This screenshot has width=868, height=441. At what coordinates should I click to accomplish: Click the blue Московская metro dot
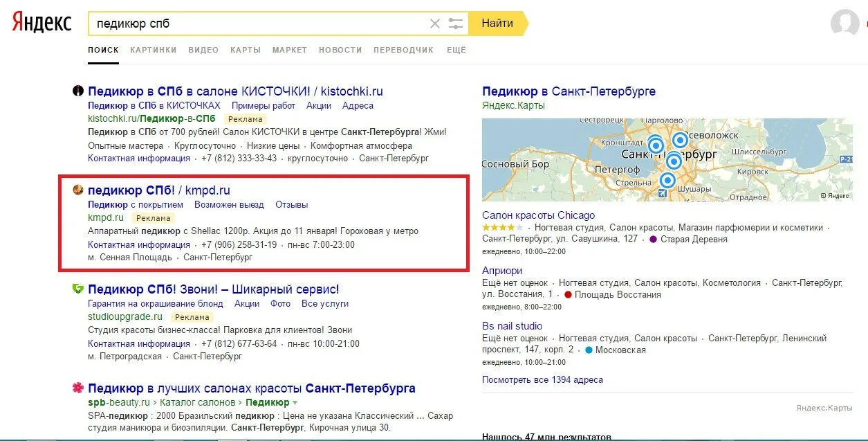tap(589, 350)
